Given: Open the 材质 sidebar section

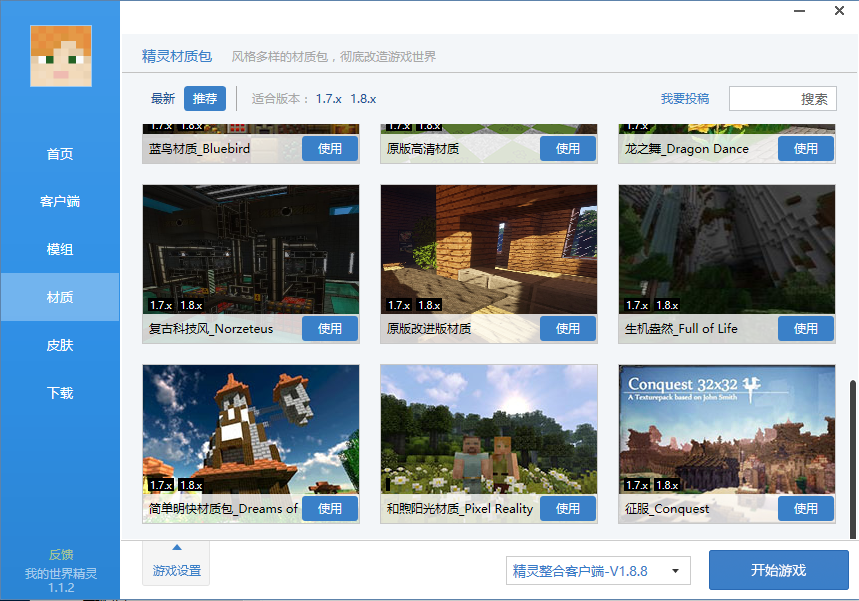Looking at the screenshot, I should [60, 297].
